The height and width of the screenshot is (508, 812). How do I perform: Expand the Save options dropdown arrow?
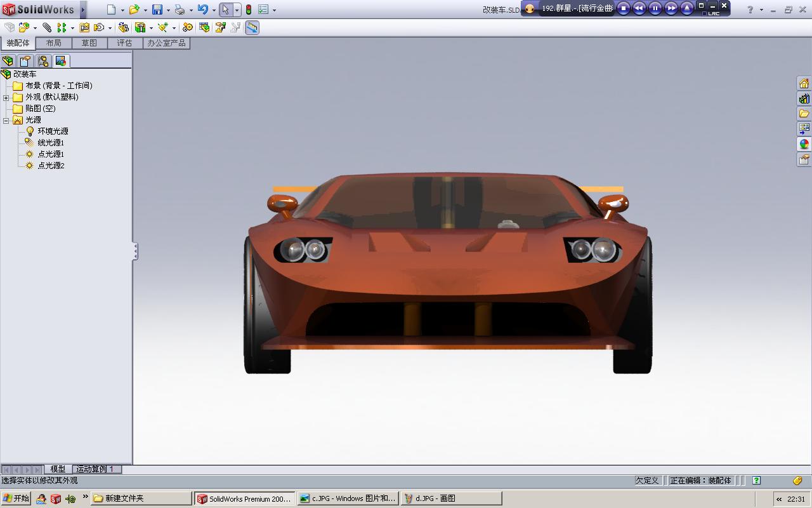coord(168,10)
